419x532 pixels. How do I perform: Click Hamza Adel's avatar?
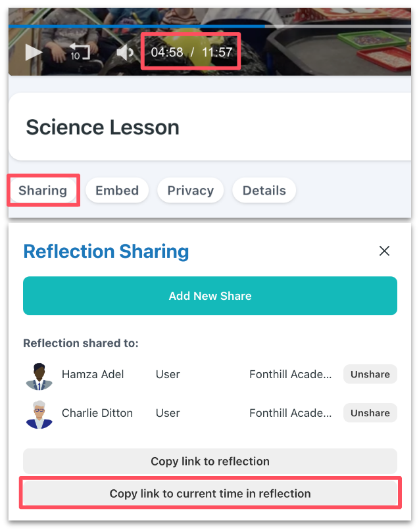pos(39,376)
